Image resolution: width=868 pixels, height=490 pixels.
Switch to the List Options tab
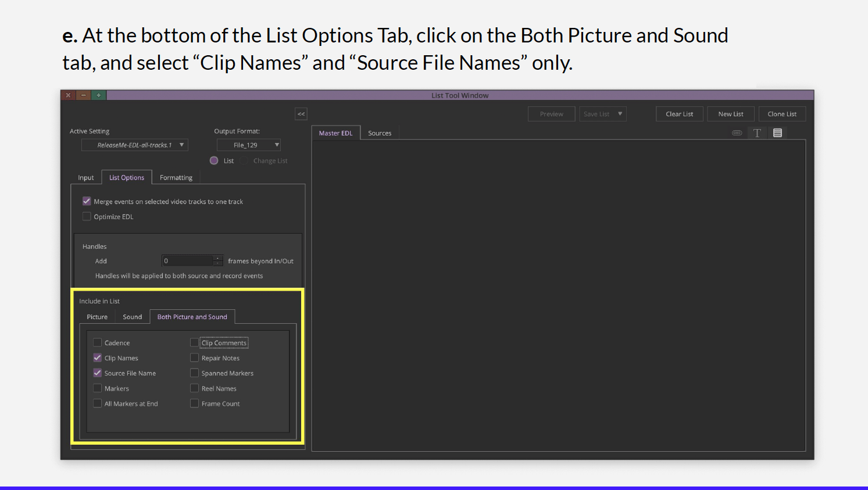(x=127, y=177)
